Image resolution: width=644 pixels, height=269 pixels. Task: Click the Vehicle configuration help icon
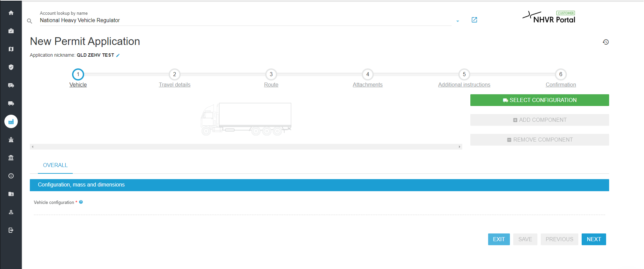[x=81, y=202]
